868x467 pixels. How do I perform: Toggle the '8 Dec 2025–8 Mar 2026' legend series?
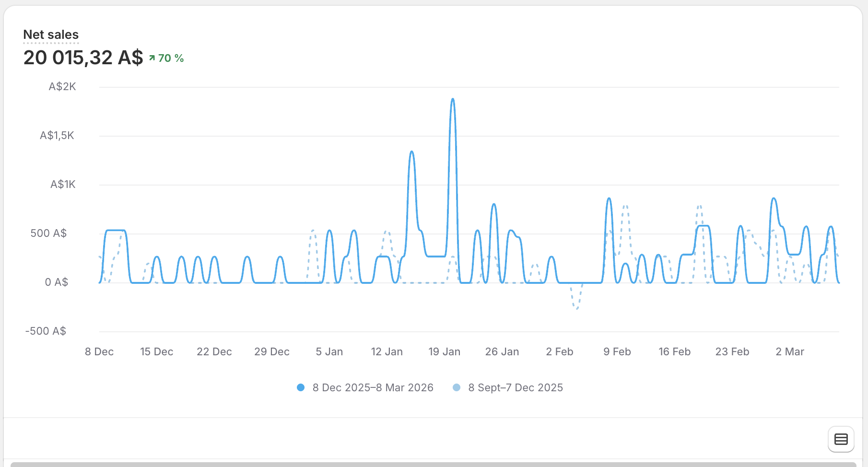coord(373,387)
